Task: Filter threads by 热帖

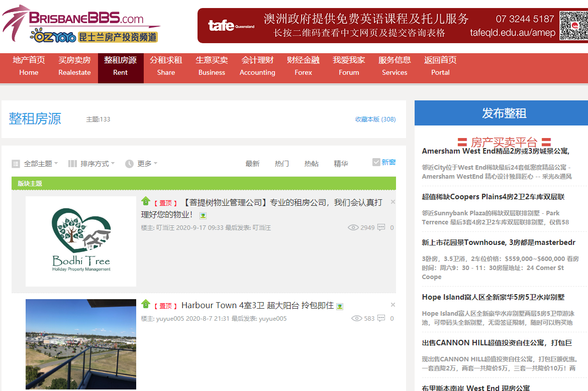Action: [312, 164]
